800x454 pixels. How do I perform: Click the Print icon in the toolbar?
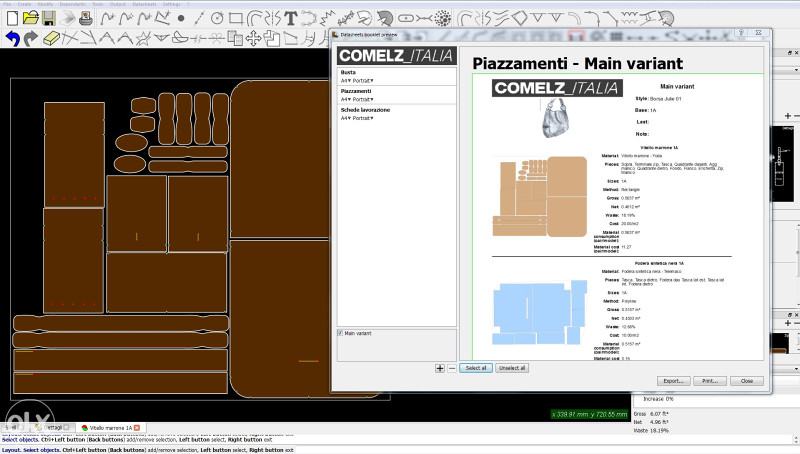[86, 18]
